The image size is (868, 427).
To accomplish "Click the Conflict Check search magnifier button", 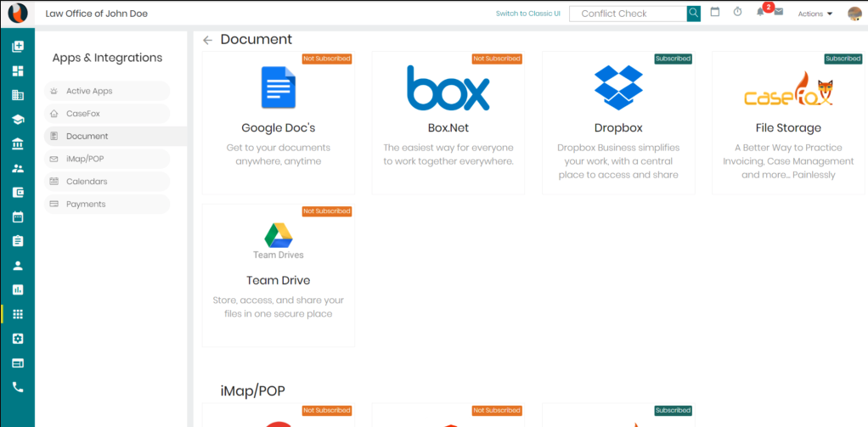I will [694, 14].
